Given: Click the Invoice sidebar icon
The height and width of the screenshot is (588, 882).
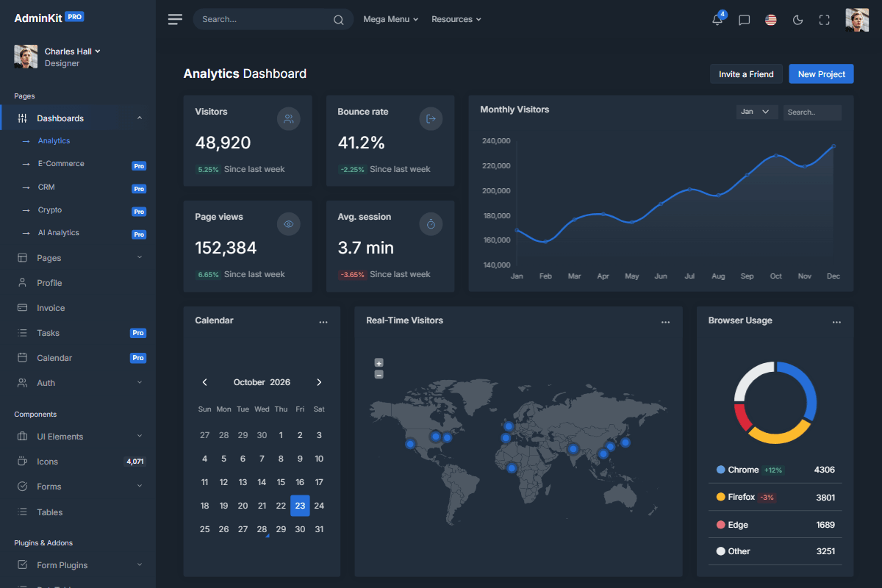Looking at the screenshot, I should (22, 308).
